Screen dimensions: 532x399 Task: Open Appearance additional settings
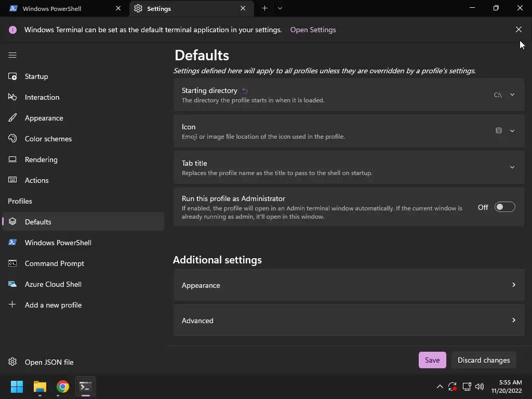click(349, 285)
